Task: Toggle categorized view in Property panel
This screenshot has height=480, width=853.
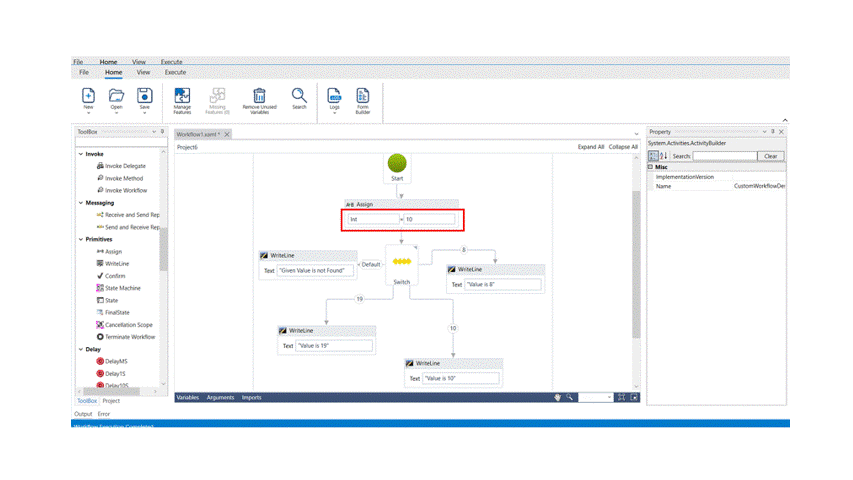Action: [x=654, y=156]
